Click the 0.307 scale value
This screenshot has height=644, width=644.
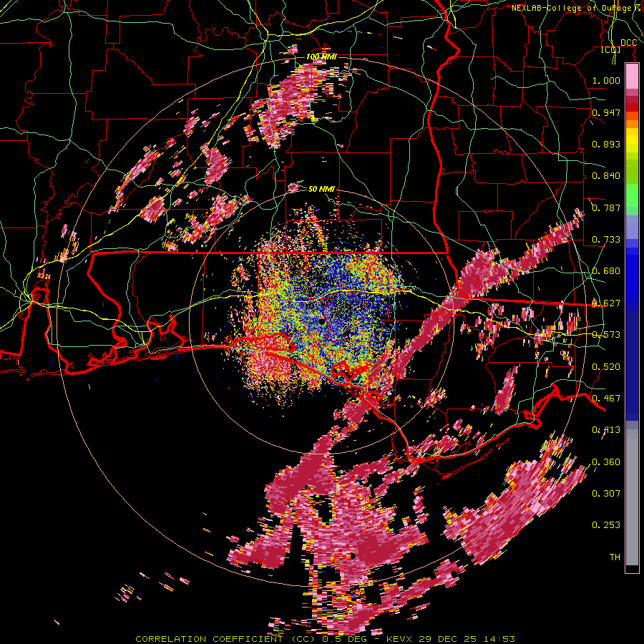pos(606,494)
